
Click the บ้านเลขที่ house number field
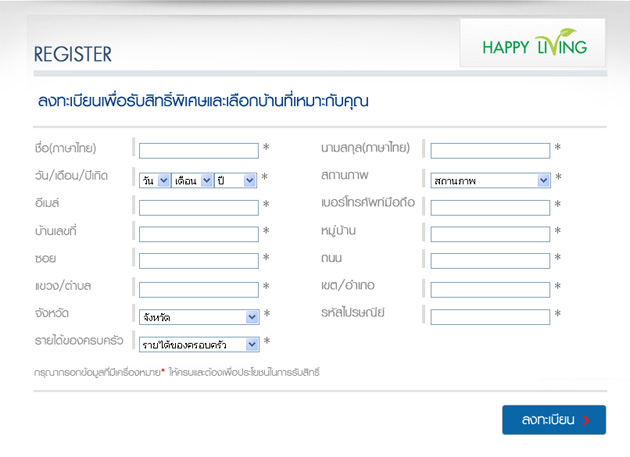click(x=198, y=234)
